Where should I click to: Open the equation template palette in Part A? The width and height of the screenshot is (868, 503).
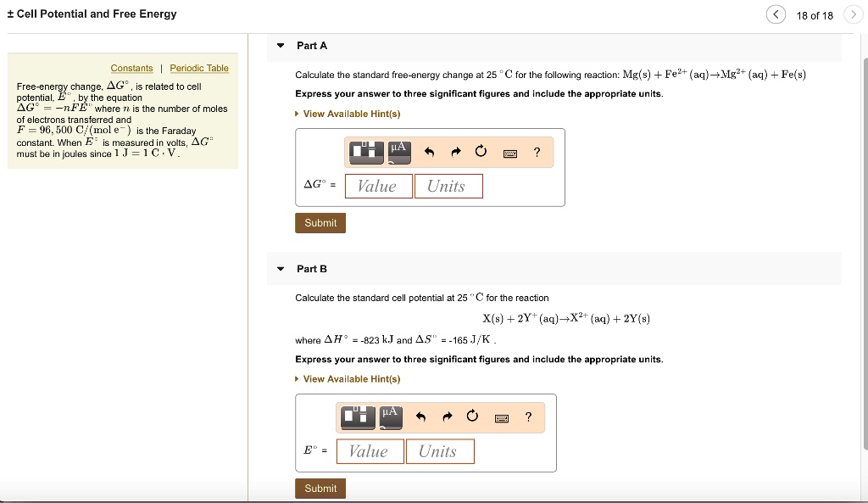tap(364, 152)
